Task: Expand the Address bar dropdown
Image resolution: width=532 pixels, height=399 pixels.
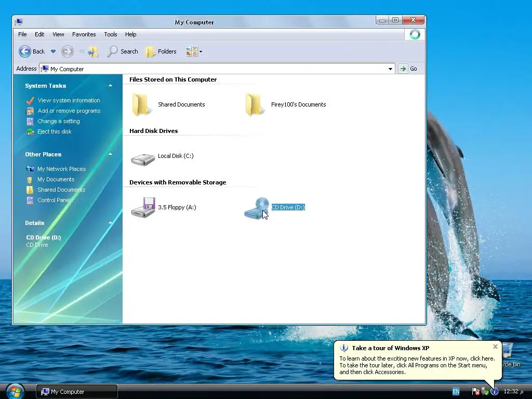Action: click(x=390, y=69)
